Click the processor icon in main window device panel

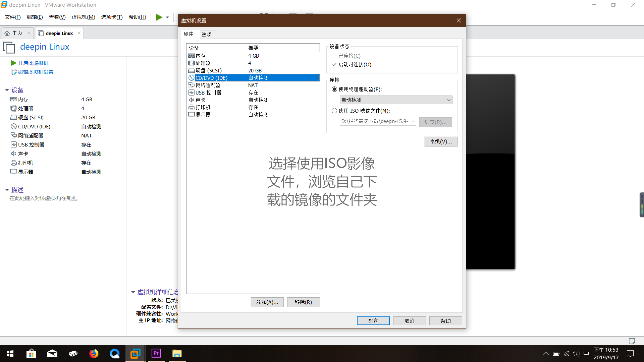point(14,108)
